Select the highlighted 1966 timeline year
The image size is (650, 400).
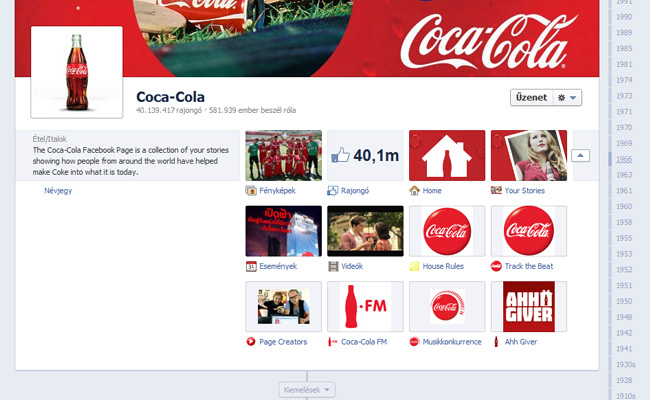coord(624,159)
